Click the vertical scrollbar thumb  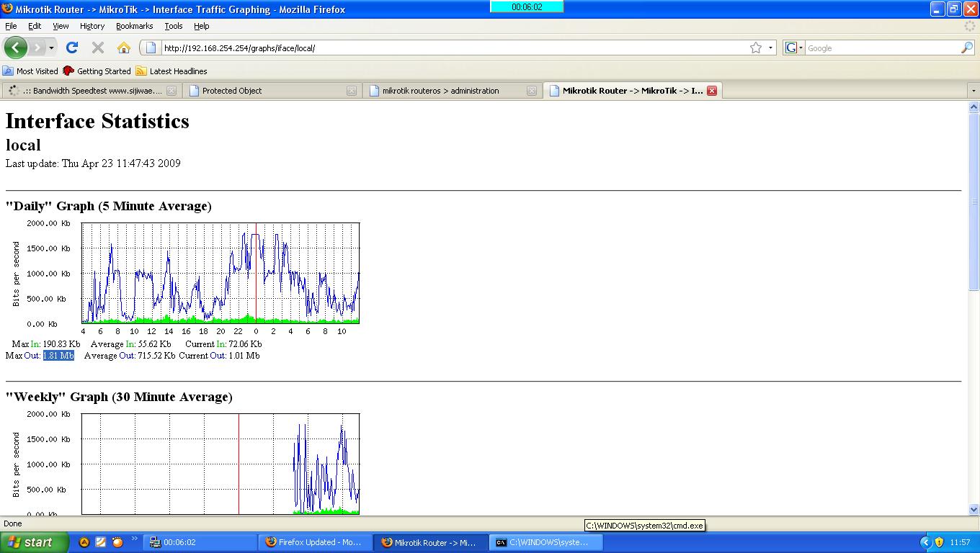(974, 202)
